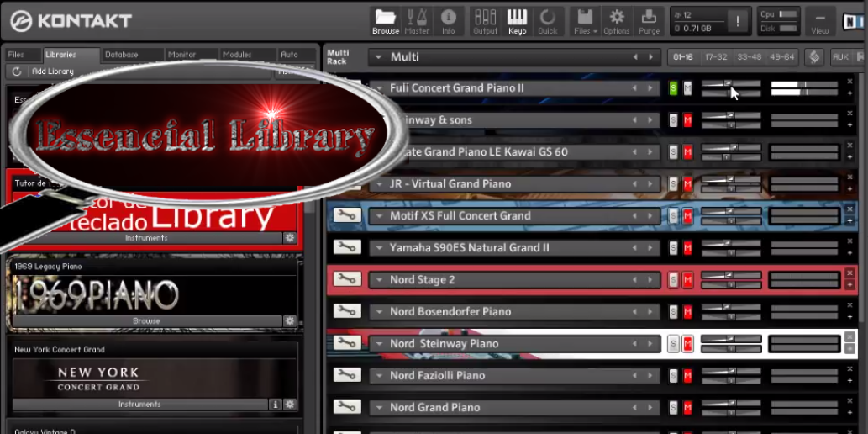Open gear settings of New York Concert Grand
This screenshot has height=434, width=868.
coord(290,404)
